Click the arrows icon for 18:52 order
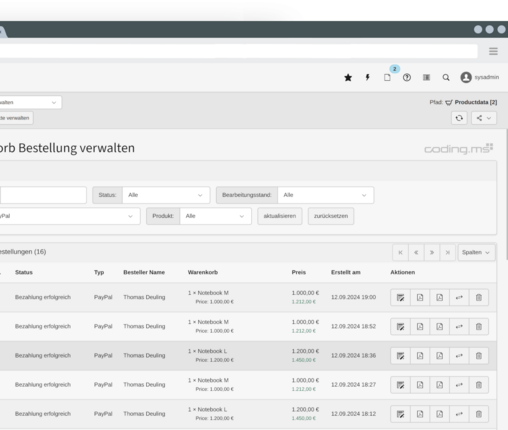This screenshot has height=430, width=508. (459, 327)
